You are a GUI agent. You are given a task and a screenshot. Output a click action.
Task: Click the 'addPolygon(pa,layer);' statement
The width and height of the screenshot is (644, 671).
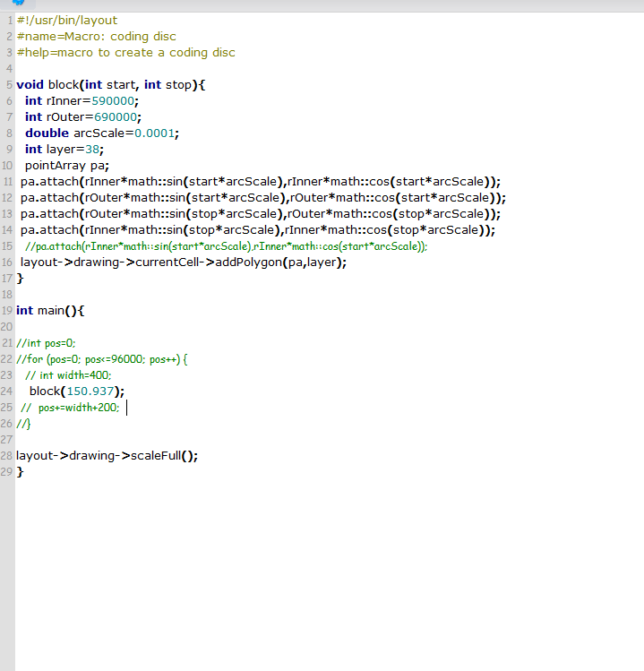280,262
